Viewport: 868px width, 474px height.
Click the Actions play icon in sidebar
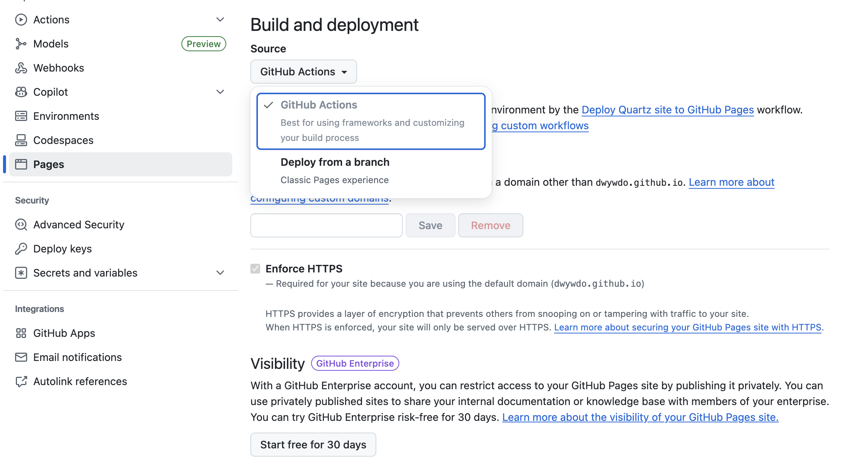tap(21, 20)
